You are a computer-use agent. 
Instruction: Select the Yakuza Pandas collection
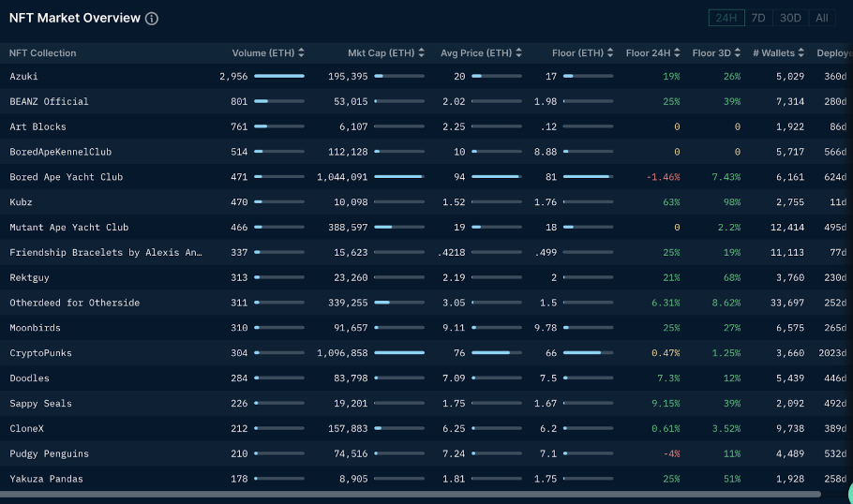[x=46, y=479]
